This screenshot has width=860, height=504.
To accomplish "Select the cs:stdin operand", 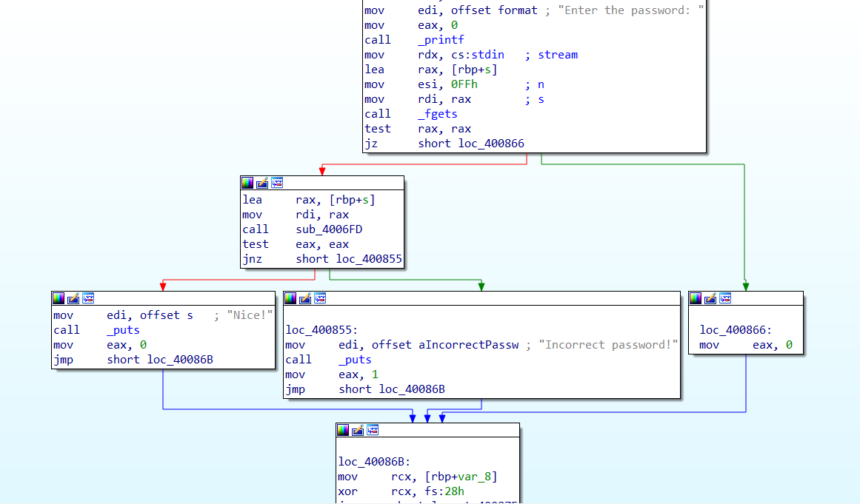I will click(478, 55).
